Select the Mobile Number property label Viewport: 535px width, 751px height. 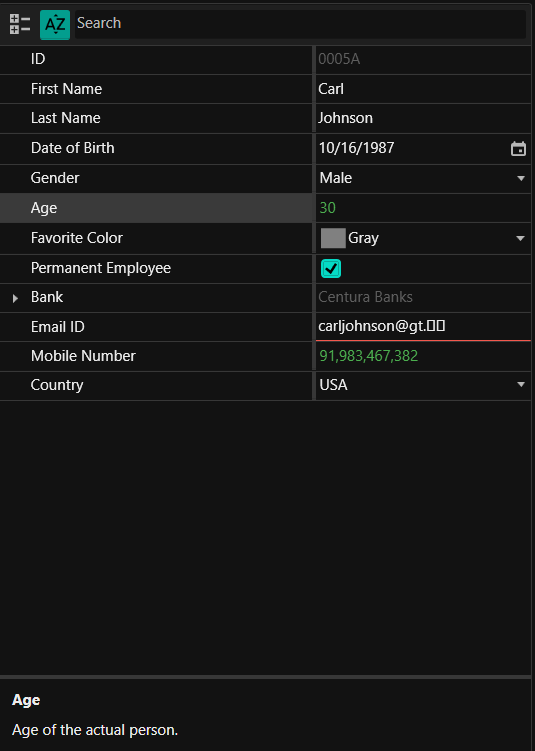pyautogui.click(x=83, y=356)
